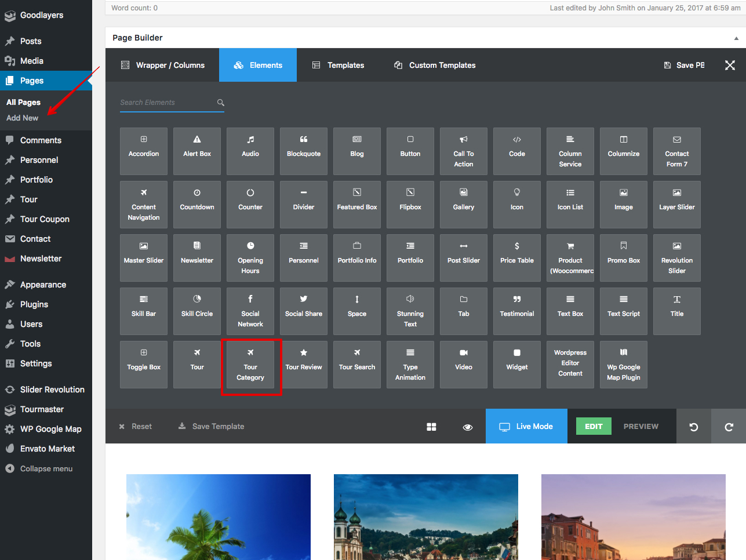Expand the Appearance sidebar menu
Viewport: 746px width, 560px height.
(43, 285)
